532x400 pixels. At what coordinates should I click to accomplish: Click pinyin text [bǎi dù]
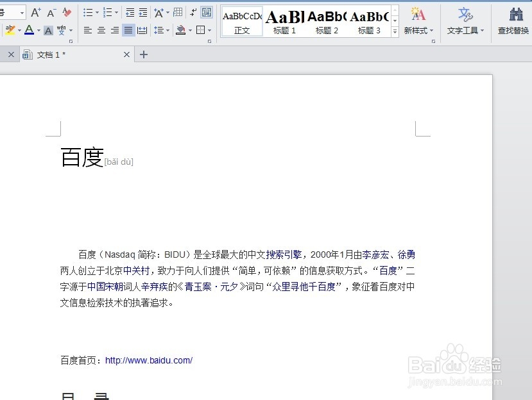point(119,162)
